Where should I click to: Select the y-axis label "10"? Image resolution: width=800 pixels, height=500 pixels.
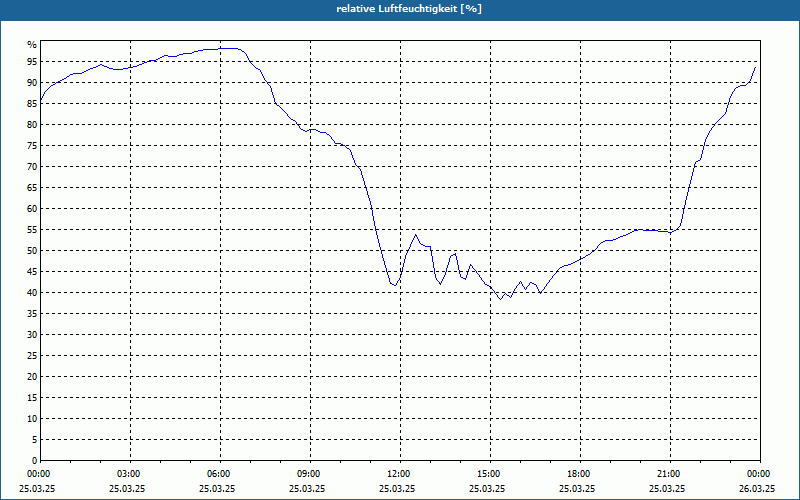tap(32, 418)
